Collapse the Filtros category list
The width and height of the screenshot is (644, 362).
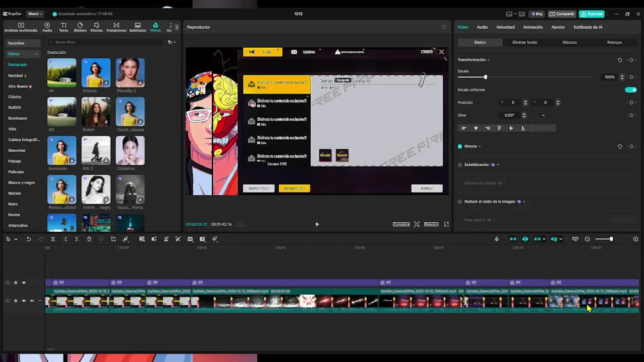coord(36,54)
